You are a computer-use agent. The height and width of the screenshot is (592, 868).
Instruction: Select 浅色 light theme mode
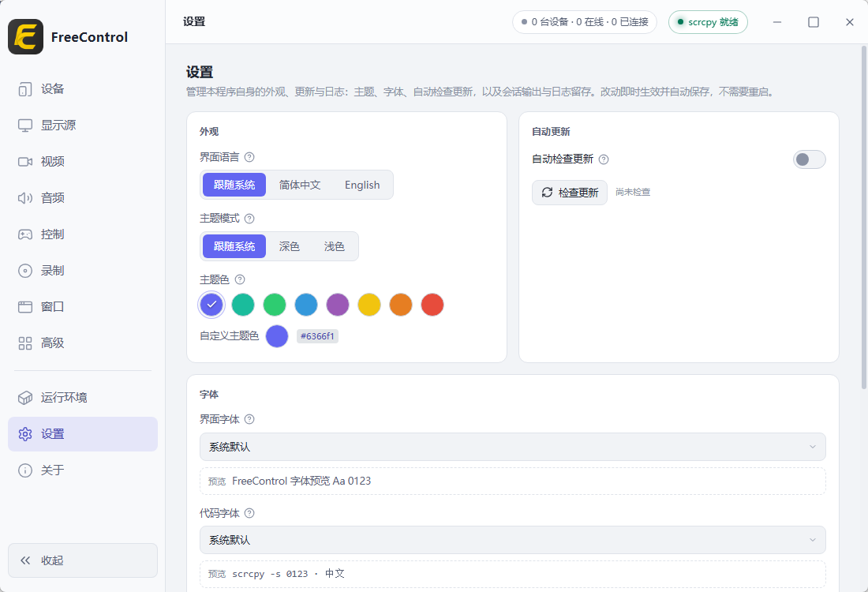(335, 246)
